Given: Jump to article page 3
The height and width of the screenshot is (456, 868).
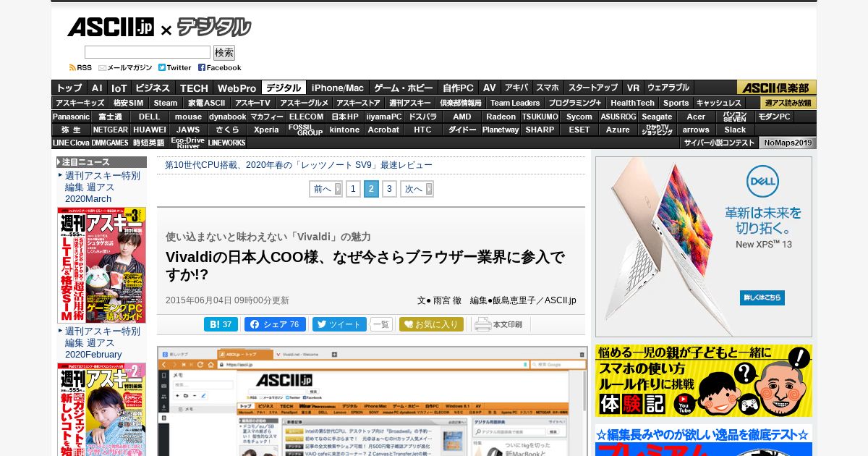Looking at the screenshot, I should [x=389, y=189].
